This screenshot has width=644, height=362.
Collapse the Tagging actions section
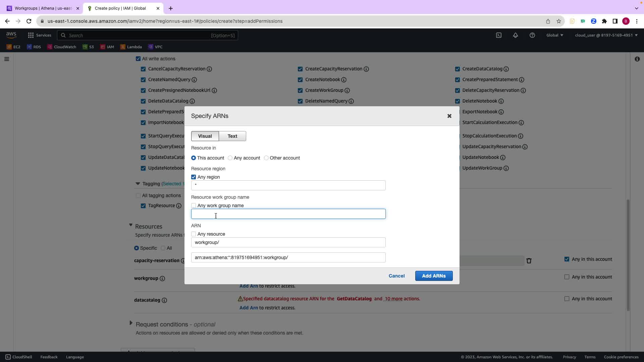[138, 184]
